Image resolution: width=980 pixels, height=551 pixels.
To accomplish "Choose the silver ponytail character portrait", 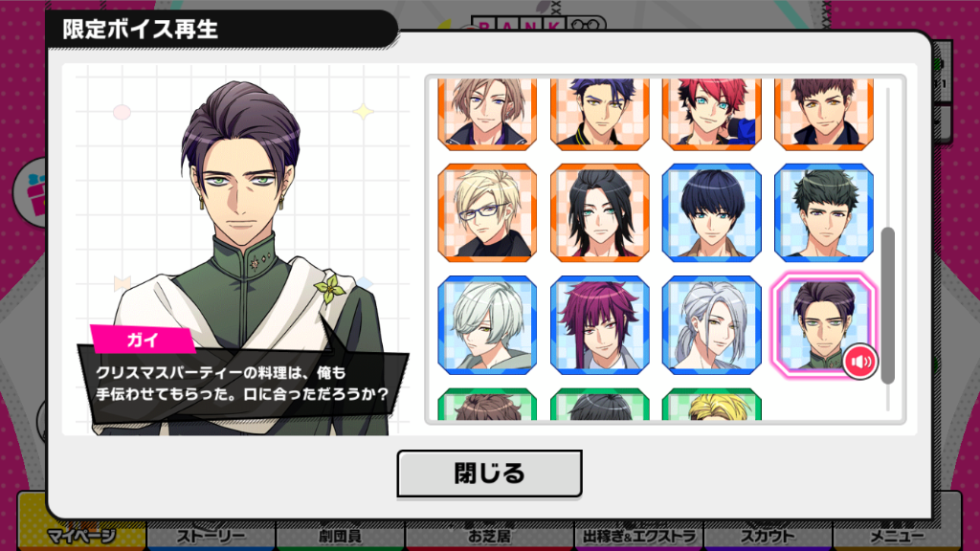I will pos(711,325).
